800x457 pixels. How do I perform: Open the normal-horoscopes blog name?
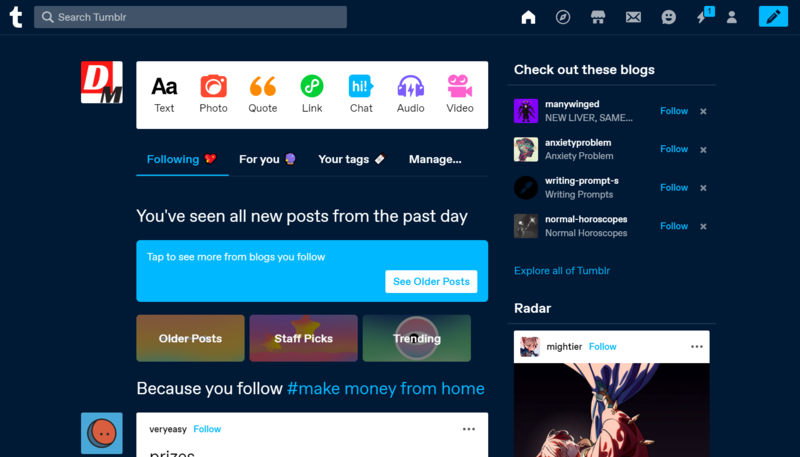[586, 219]
